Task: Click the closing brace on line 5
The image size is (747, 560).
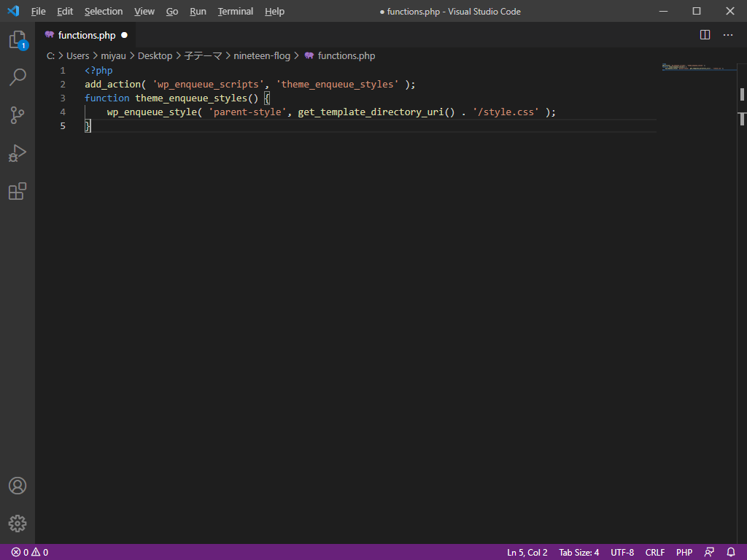Action: pyautogui.click(x=88, y=125)
